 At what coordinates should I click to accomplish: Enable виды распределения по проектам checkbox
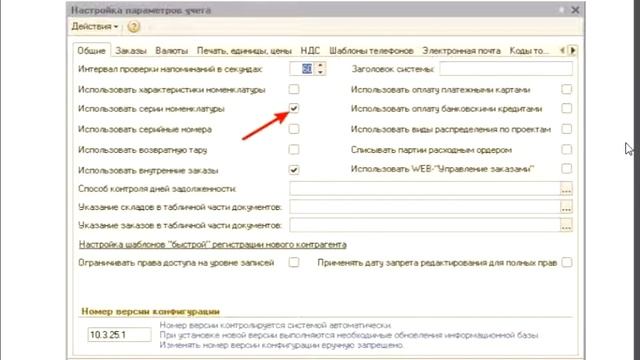567,129
